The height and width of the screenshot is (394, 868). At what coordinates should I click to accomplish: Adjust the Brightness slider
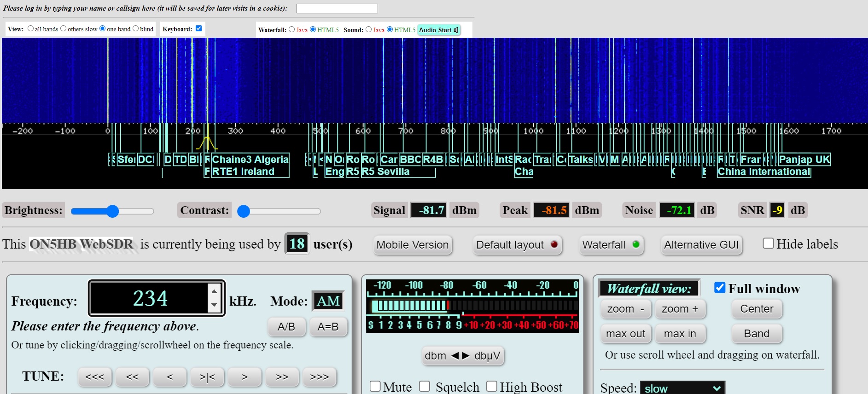coord(112,211)
